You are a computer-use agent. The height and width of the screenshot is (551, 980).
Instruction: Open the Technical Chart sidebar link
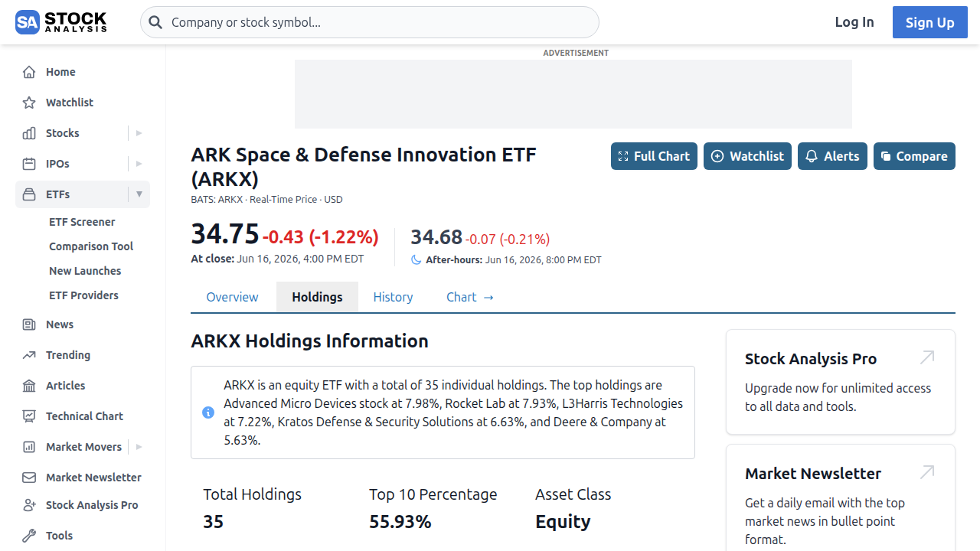pos(84,416)
